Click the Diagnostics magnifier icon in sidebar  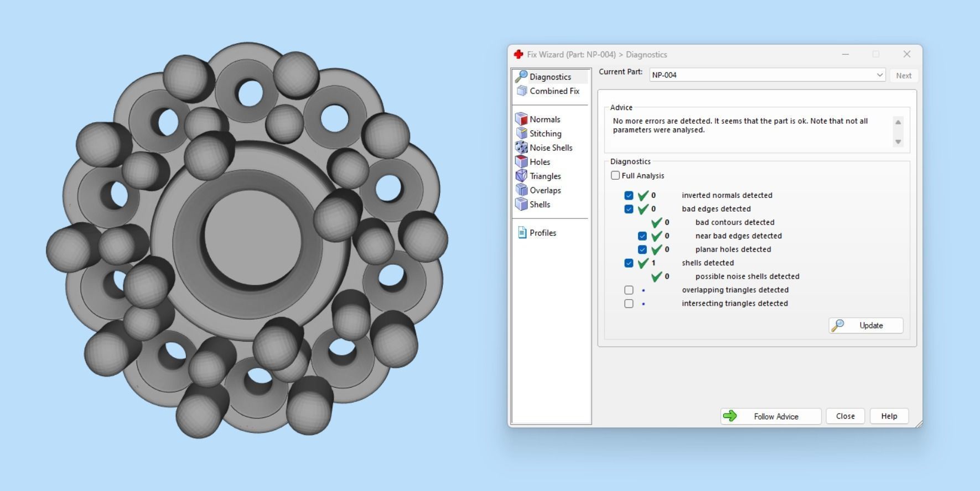coord(521,76)
